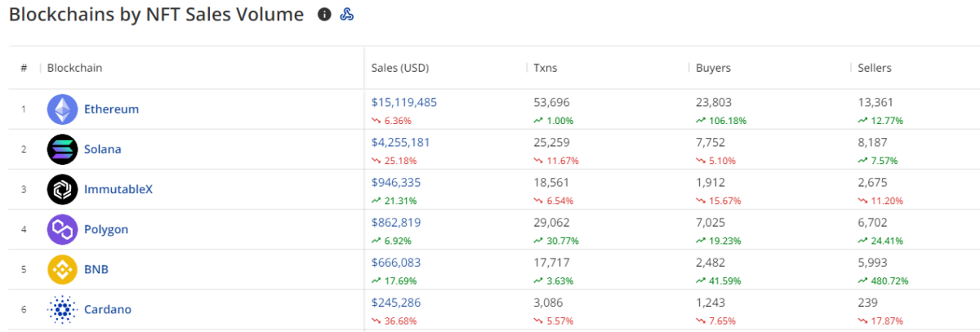This screenshot has width=980, height=332.
Task: Select the Cardano logo icon
Action: pyautogui.click(x=62, y=309)
